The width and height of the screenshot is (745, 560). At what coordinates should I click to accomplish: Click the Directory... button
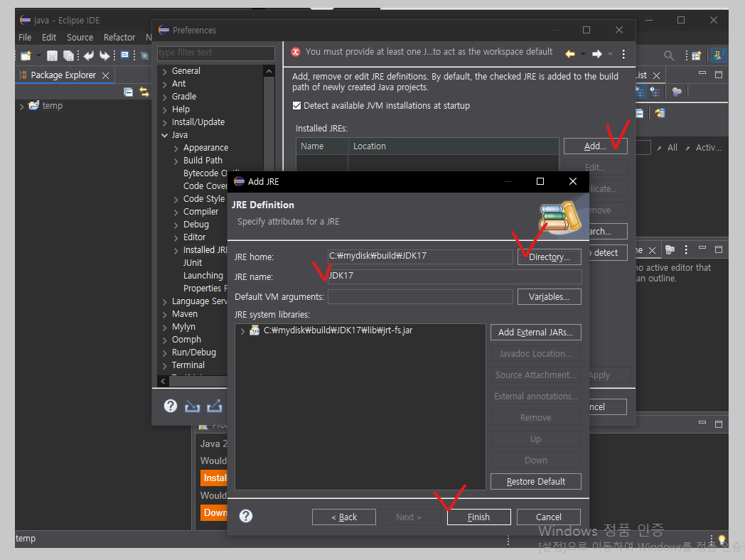coord(550,257)
